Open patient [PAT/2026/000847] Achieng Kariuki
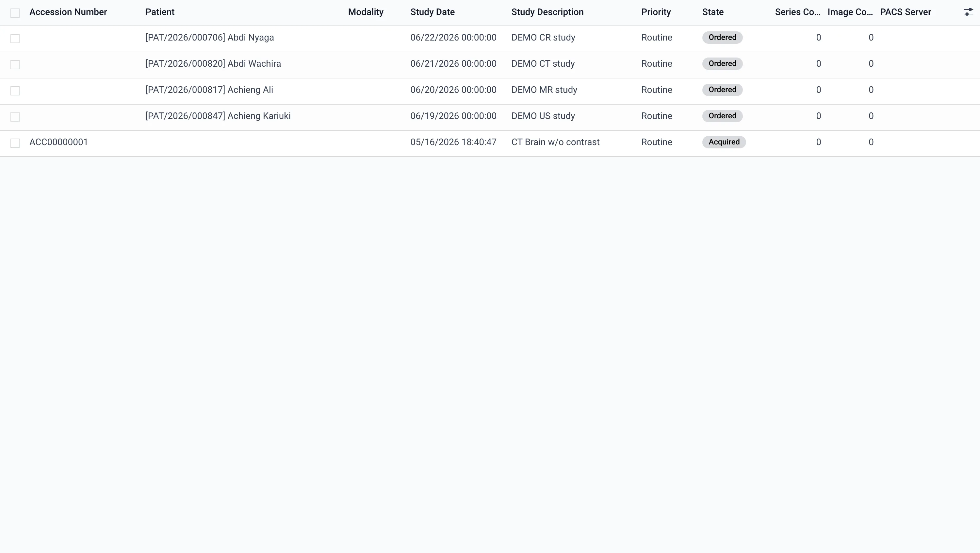This screenshot has height=553, width=980. tap(218, 116)
